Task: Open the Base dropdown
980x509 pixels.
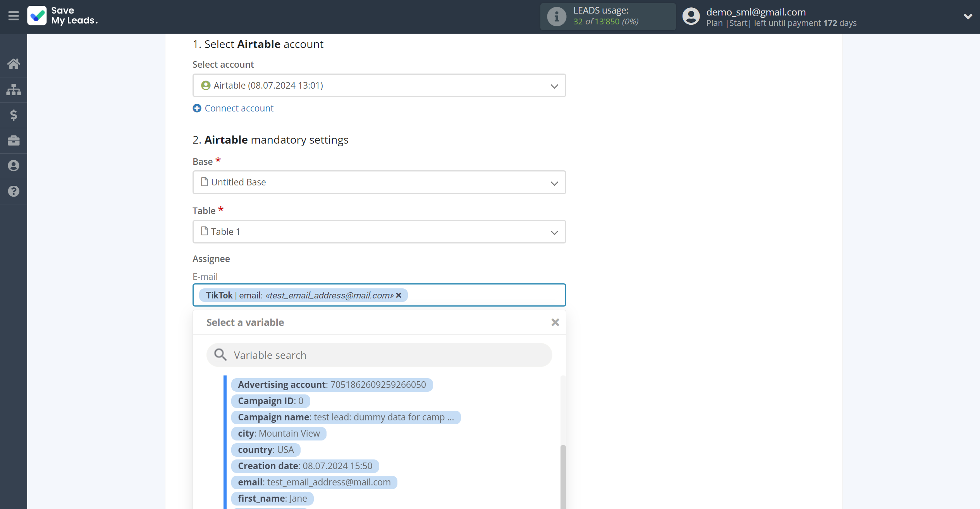Action: pyautogui.click(x=379, y=182)
